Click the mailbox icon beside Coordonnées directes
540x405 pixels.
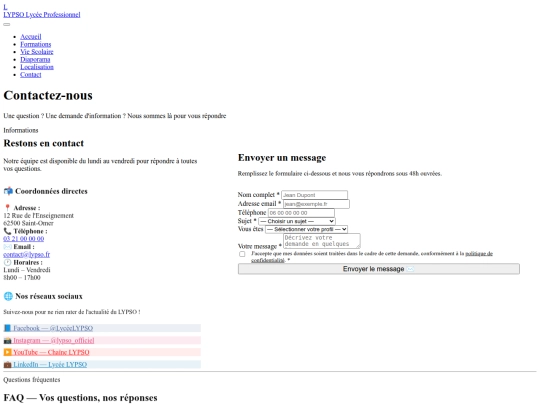pyautogui.click(x=8, y=191)
